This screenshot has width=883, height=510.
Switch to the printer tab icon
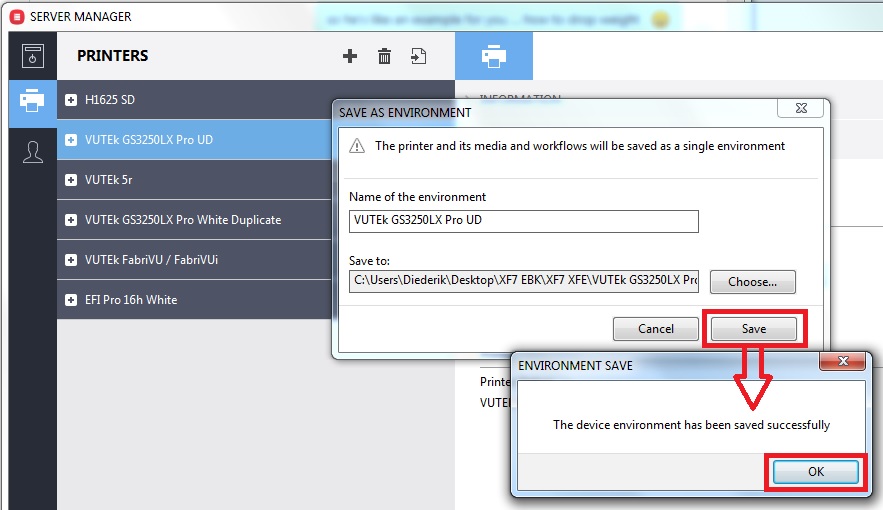coord(494,56)
